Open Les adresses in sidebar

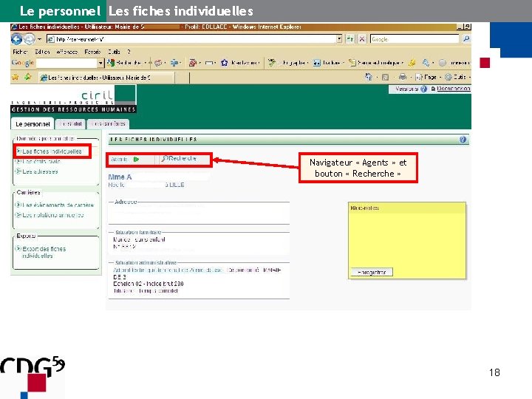(40, 171)
